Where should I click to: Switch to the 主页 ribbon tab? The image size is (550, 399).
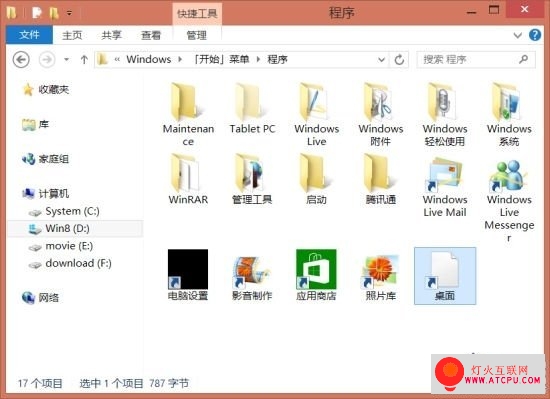(72, 35)
